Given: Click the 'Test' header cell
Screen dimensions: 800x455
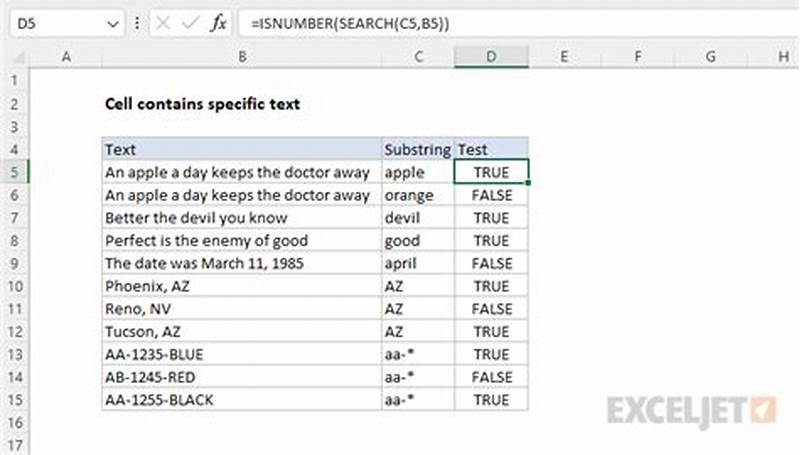Looking at the screenshot, I should point(491,149).
